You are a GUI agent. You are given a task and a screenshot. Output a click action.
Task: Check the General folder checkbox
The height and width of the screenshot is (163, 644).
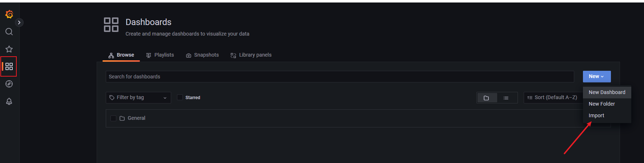(x=113, y=118)
